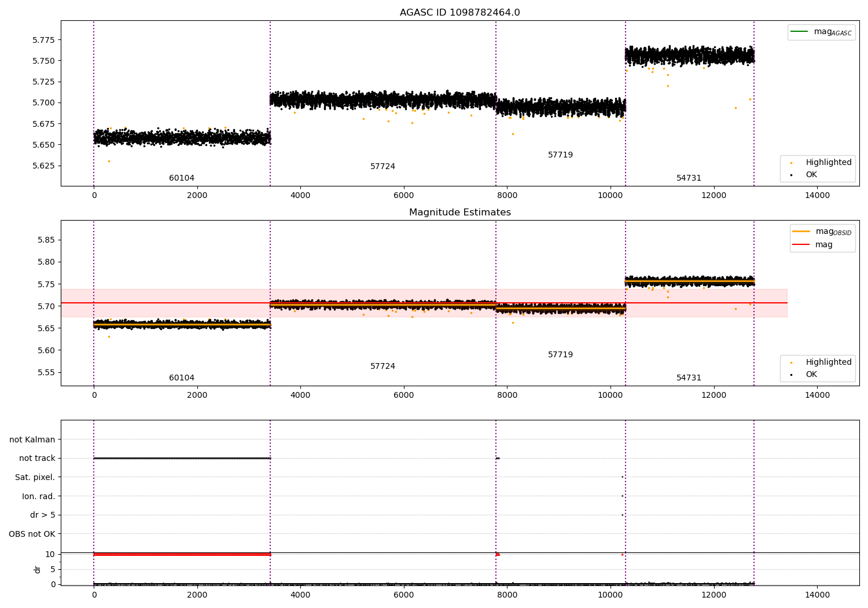Click the 5.725 y-axis tick label
Viewport: 868px width, 608px height.
coord(43,82)
